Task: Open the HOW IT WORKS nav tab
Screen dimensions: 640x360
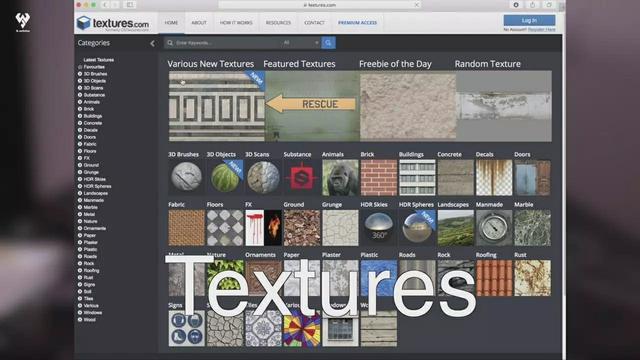Action: 236,23
